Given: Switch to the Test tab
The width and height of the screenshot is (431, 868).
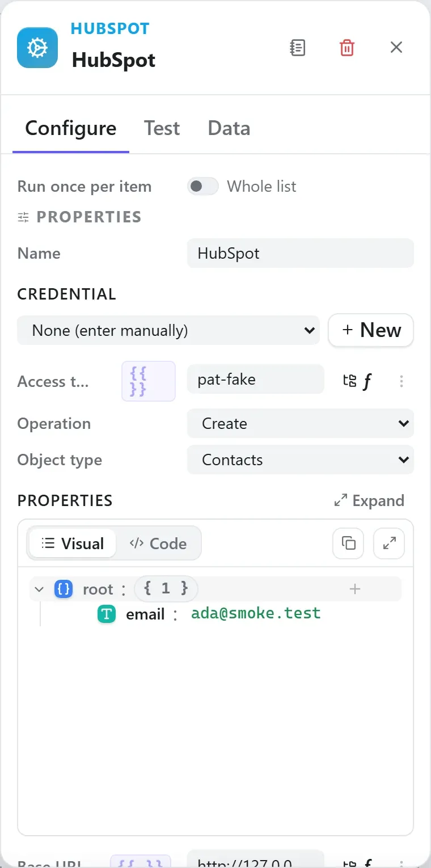Looking at the screenshot, I should 162,128.
